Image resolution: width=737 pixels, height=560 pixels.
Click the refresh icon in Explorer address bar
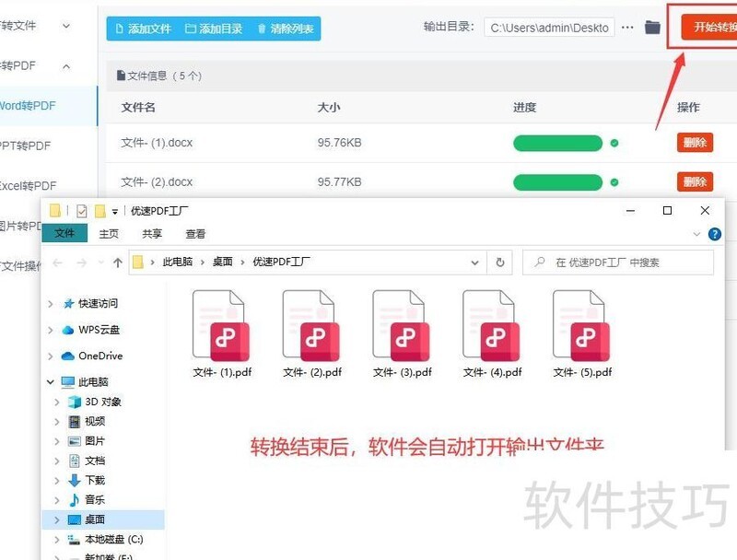(499, 262)
